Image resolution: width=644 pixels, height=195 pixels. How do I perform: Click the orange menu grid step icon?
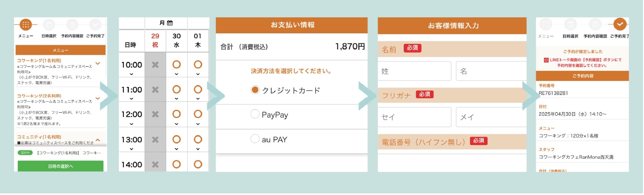tap(25, 24)
